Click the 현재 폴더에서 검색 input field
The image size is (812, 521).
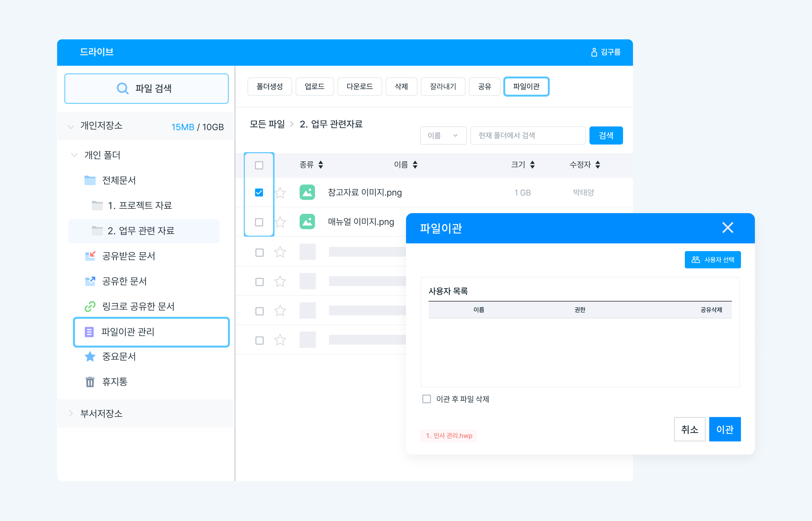[528, 136]
